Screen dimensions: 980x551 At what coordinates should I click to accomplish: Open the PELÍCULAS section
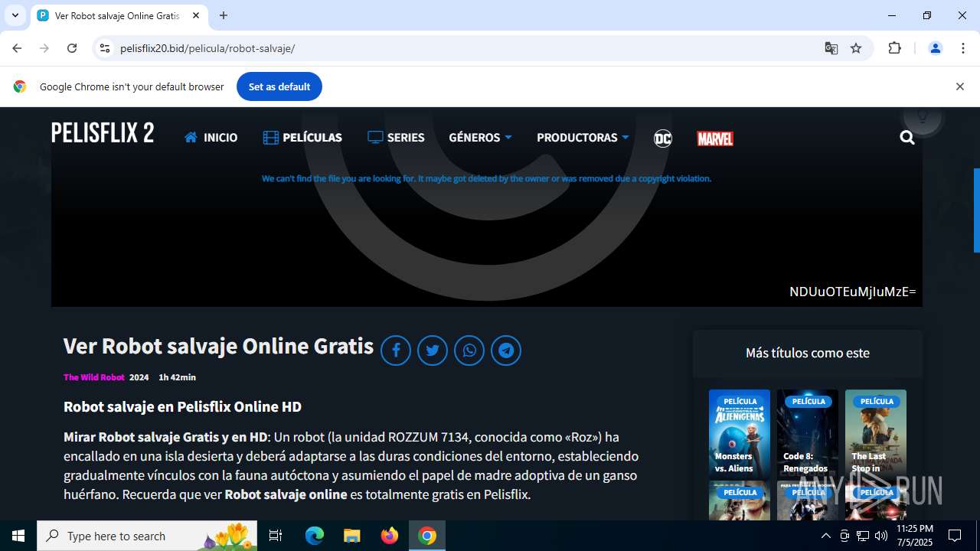[302, 138]
